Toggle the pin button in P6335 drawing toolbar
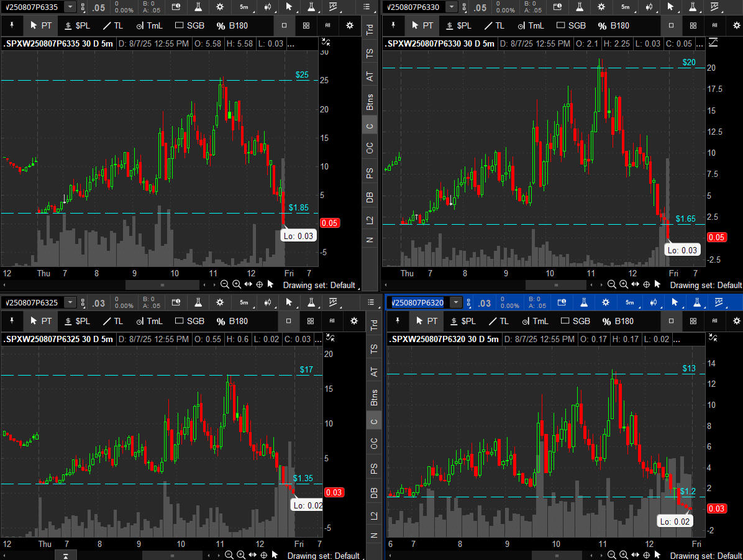The image size is (743, 560). (x=12, y=25)
